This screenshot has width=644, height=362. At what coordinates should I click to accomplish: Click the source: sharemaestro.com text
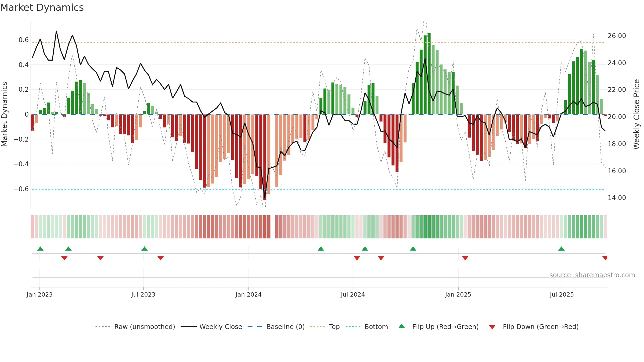click(x=592, y=275)
